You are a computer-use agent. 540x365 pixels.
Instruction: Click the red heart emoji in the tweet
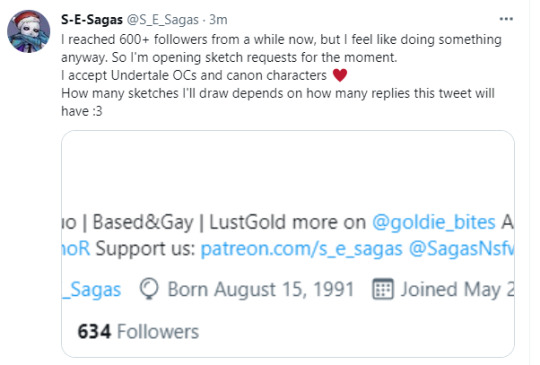coord(340,75)
